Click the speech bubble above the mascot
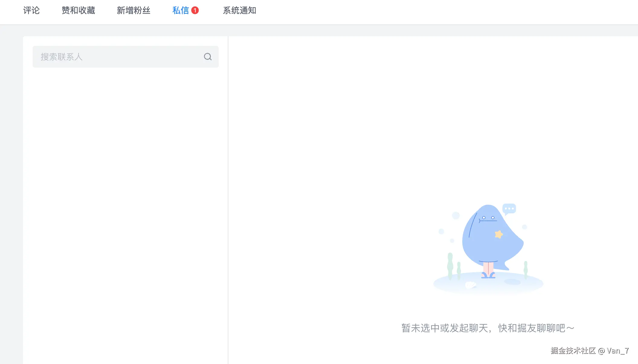The height and width of the screenshot is (364, 638). (510, 208)
